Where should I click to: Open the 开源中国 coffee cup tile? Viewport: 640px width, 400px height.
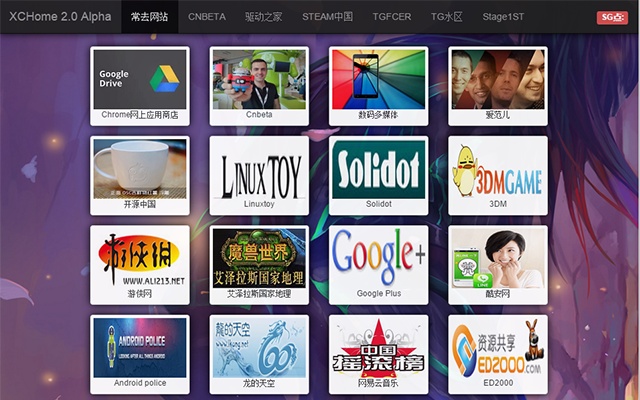pyautogui.click(x=140, y=169)
